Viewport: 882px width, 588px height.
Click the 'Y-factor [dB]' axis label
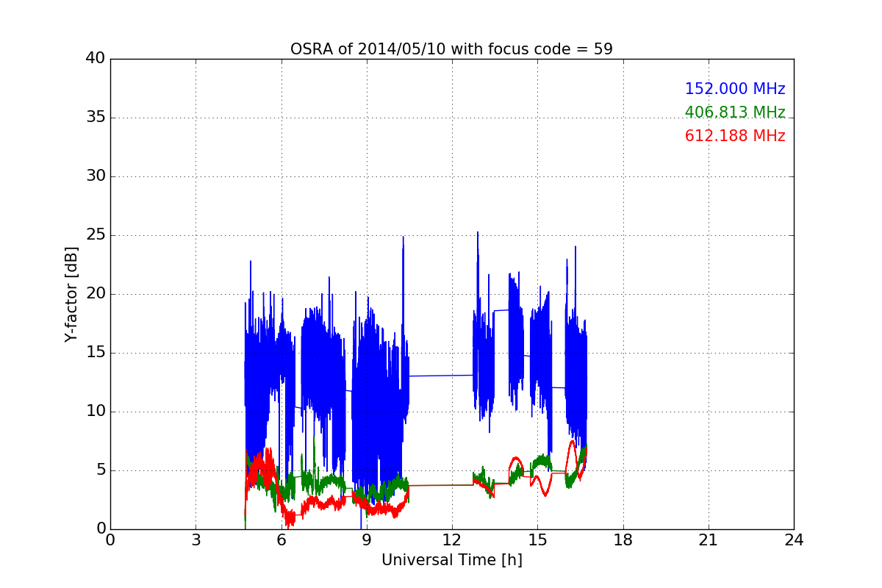(71, 294)
